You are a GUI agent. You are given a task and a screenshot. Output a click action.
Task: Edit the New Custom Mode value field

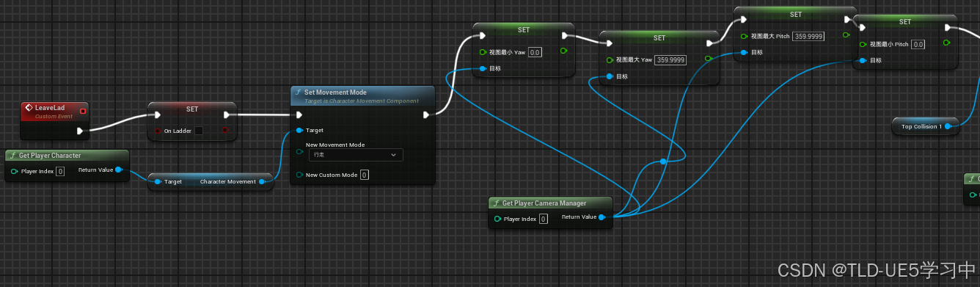point(365,175)
